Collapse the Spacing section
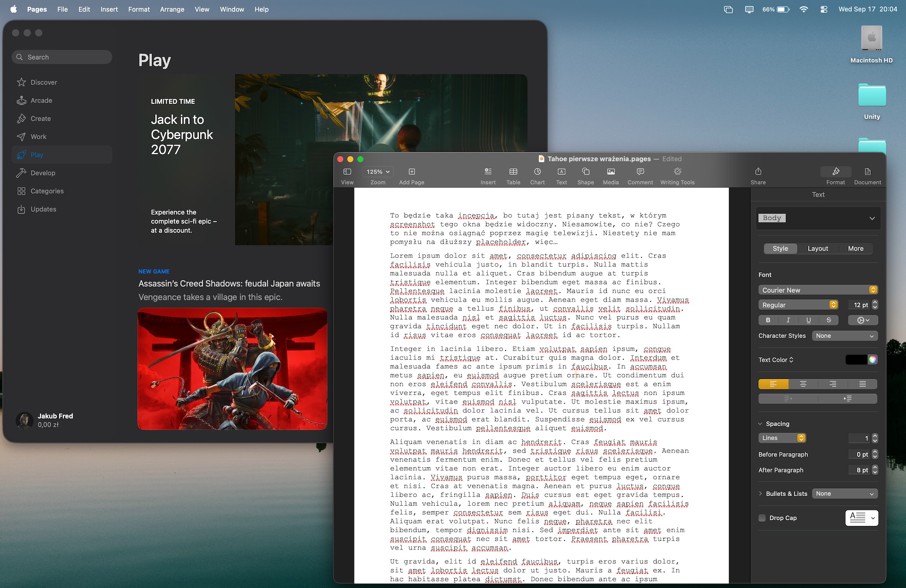Image resolution: width=906 pixels, height=588 pixels. pyautogui.click(x=760, y=424)
